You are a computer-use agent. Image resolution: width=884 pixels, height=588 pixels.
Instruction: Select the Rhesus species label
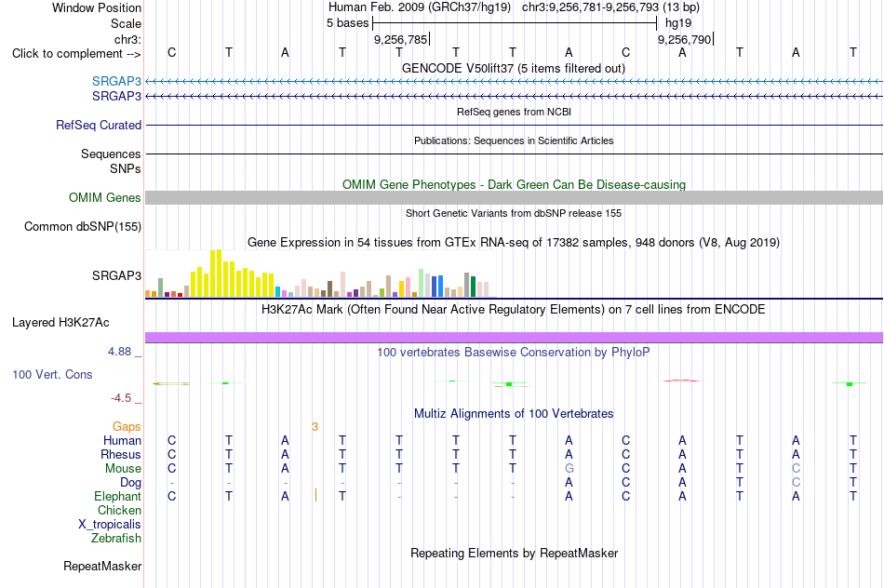point(121,454)
